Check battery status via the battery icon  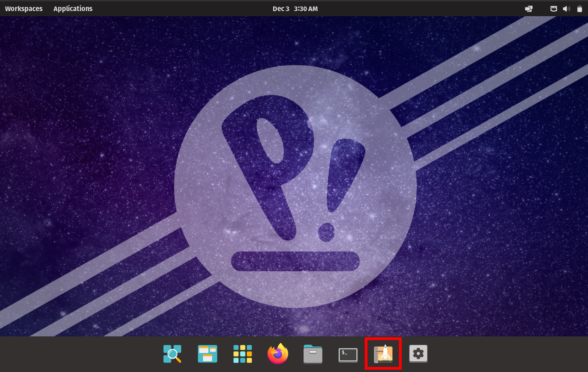579,8
